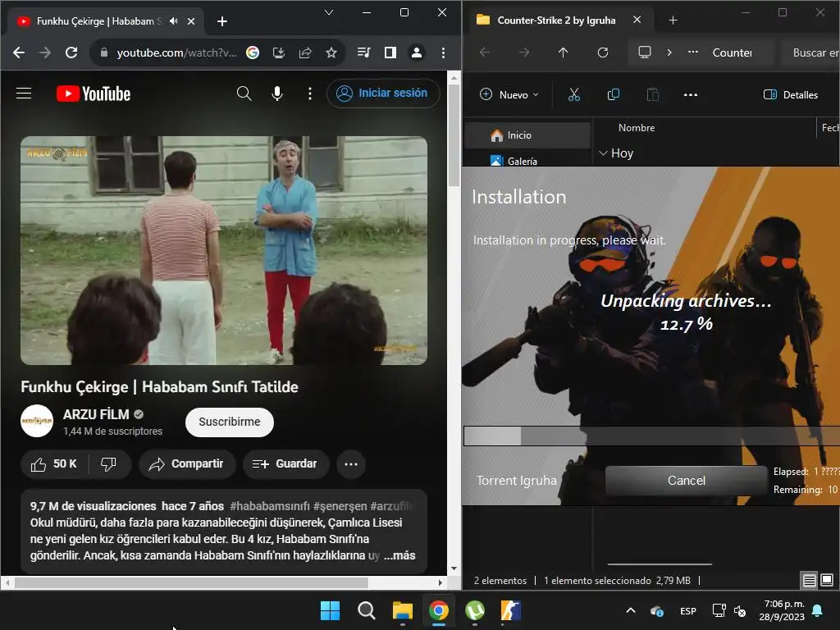Open Chrome tab search dropdown
The height and width of the screenshot is (630, 840).
pos(329,12)
